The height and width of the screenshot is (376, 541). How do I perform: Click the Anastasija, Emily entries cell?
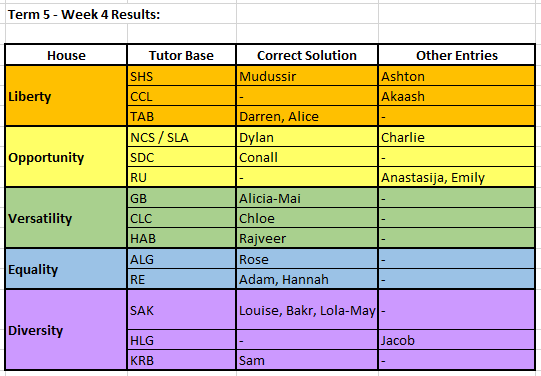click(x=457, y=177)
